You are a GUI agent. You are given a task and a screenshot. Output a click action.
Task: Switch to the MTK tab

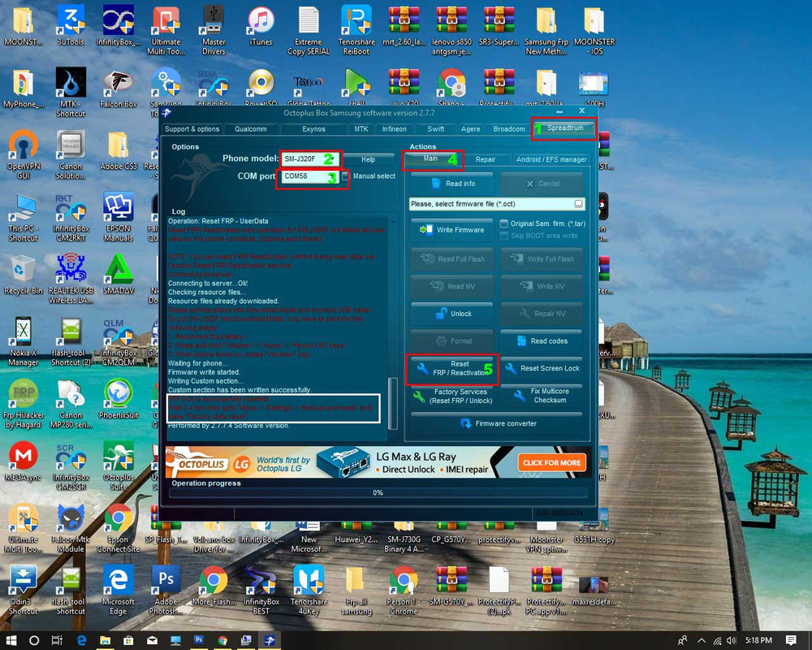pos(361,129)
